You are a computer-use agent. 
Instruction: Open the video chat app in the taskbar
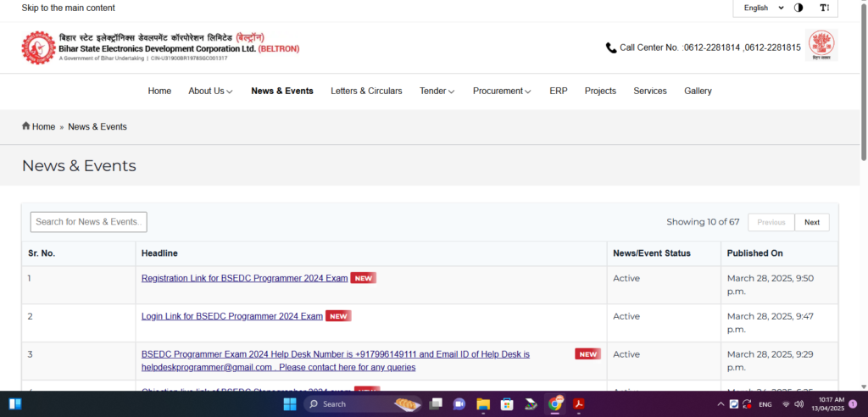[x=459, y=404]
